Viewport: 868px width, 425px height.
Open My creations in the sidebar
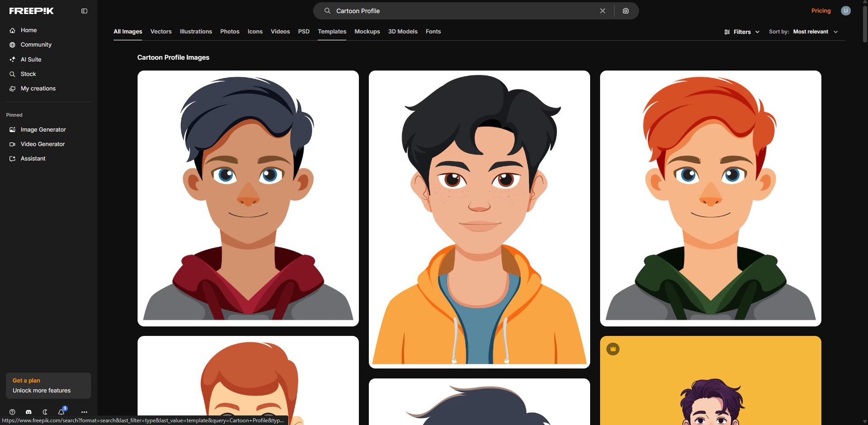[38, 88]
